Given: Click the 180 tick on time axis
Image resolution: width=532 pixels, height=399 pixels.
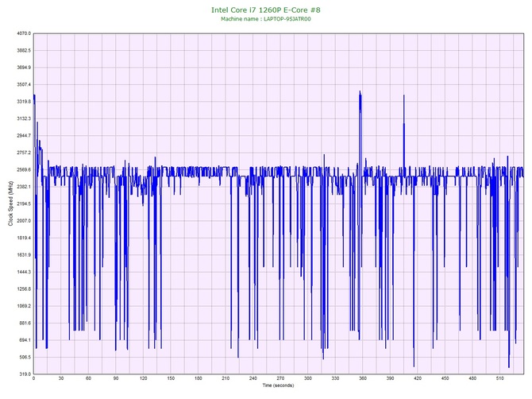Looking at the screenshot, I should 199,378.
